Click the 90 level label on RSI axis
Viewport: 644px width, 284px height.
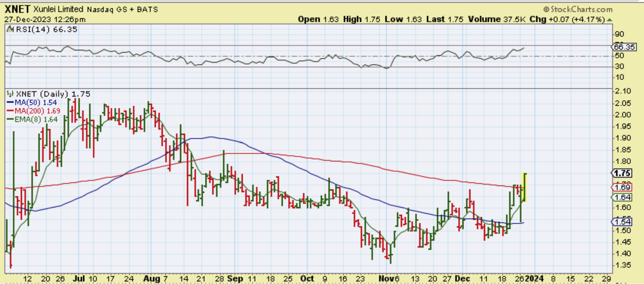coord(619,34)
